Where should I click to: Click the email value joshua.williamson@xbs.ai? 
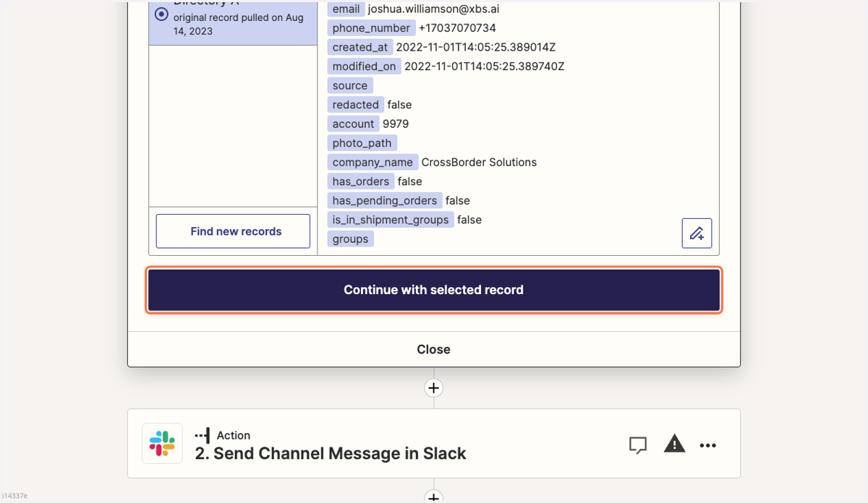tap(433, 9)
